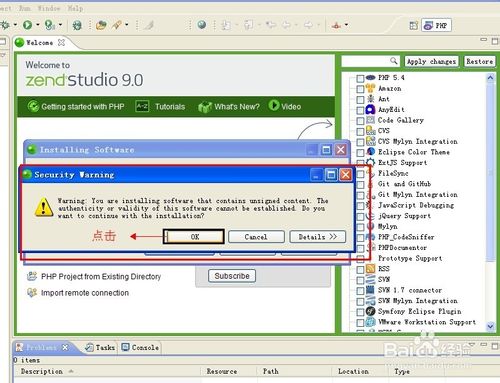The image size is (500, 383).
Task: Click the Open Perspective icon
Action: [413, 25]
